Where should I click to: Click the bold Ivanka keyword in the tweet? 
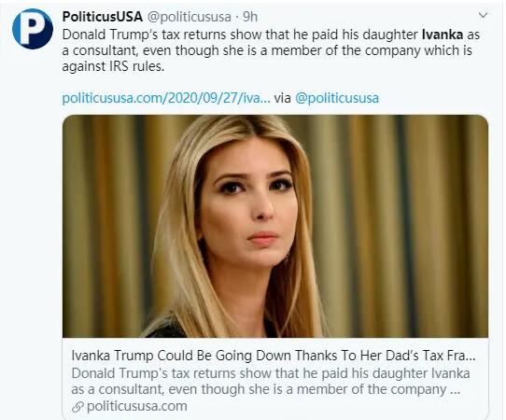[x=443, y=35]
